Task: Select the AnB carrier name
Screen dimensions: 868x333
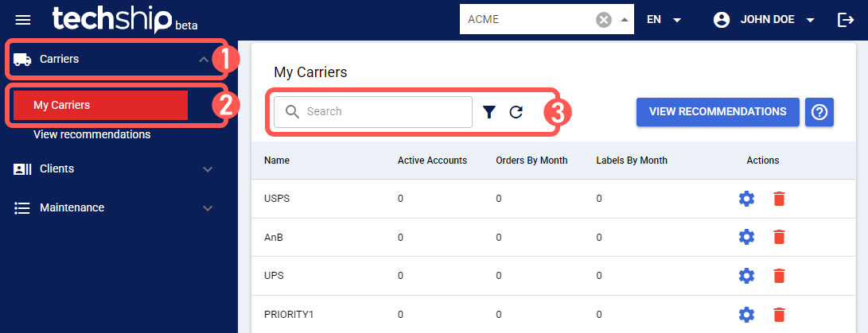Action: [274, 238]
